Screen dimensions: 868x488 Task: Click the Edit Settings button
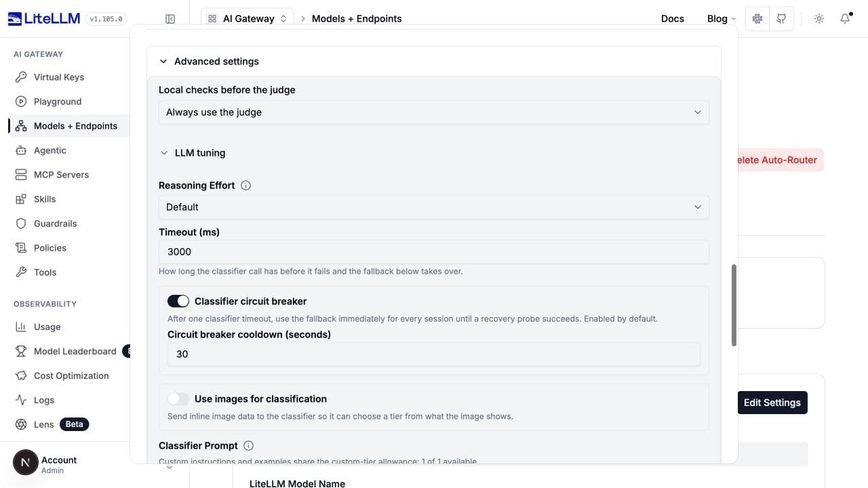click(x=772, y=403)
